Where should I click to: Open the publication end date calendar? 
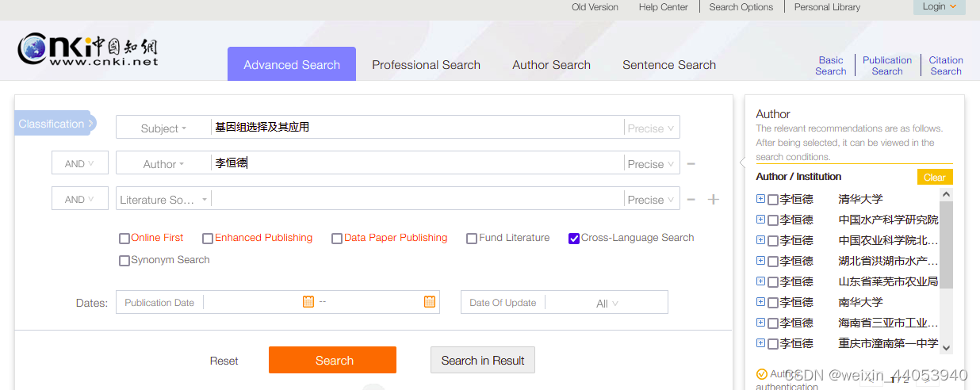coord(430,301)
